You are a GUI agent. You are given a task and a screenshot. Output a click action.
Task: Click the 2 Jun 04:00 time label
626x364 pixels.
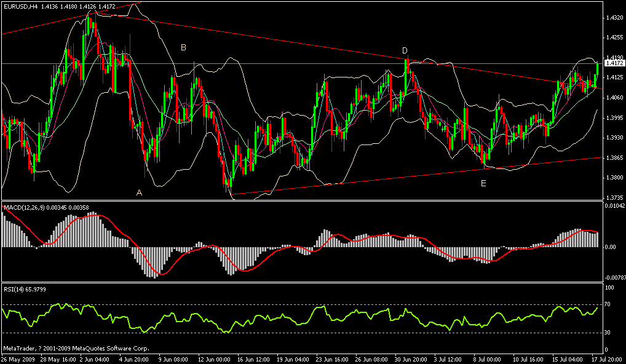(95, 360)
